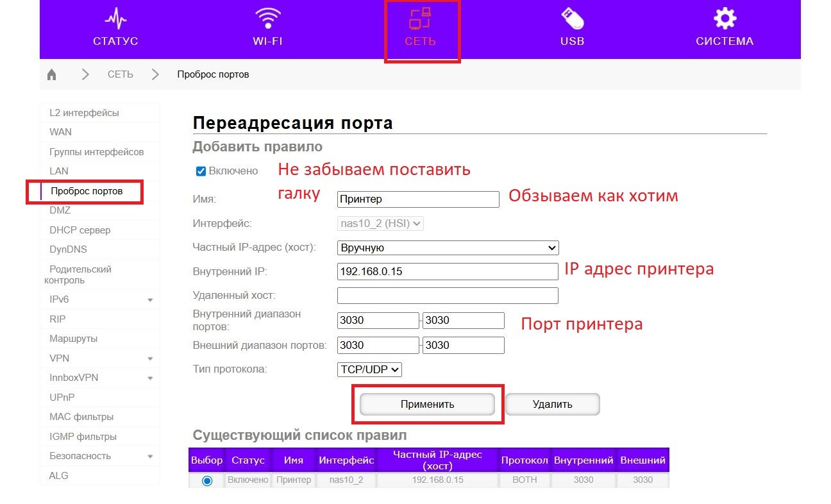The image size is (831, 504).
Task: Open the USB drive icon
Action: 572,19
